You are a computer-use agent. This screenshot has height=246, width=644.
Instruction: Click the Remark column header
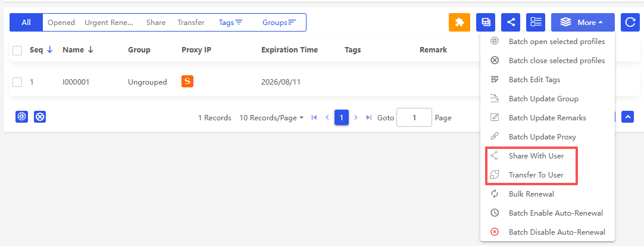point(433,50)
